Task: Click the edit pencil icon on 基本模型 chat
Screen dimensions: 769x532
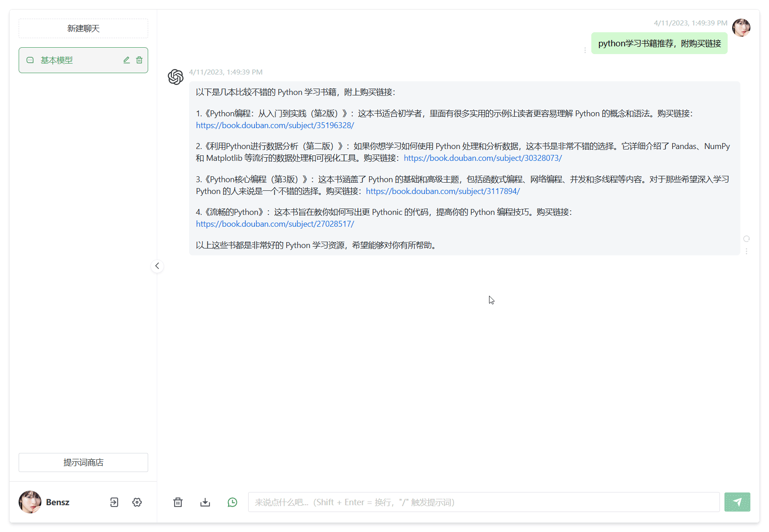Action: (126, 60)
